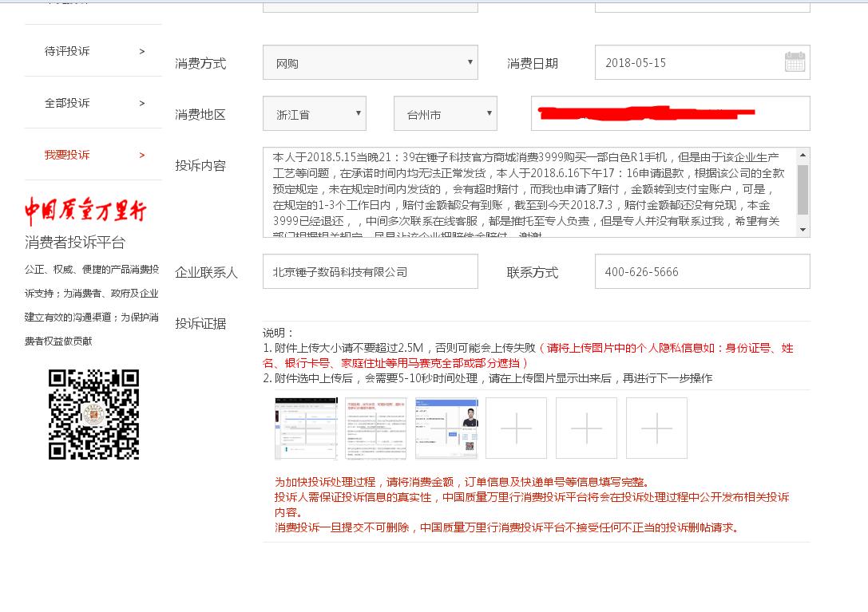Screen dimensions: 868x612
Task: Open the third evidence thumbnail with portrait
Action: [x=446, y=428]
